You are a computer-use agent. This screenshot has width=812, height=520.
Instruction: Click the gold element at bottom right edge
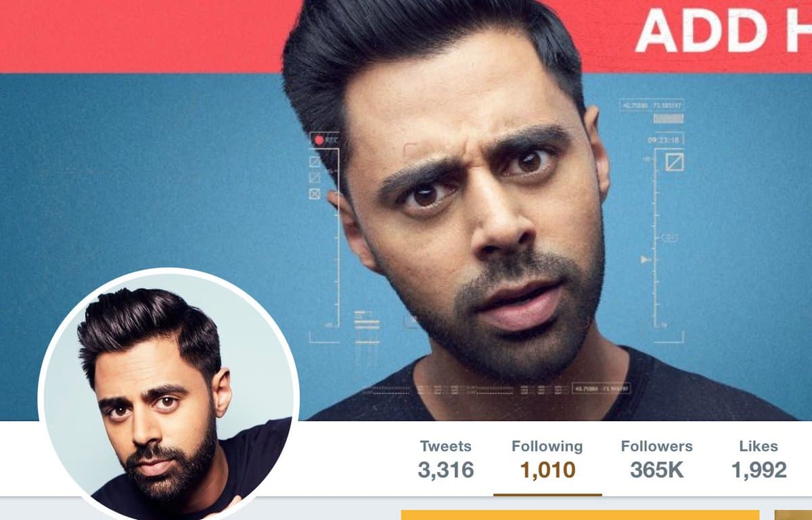[x=793, y=515]
